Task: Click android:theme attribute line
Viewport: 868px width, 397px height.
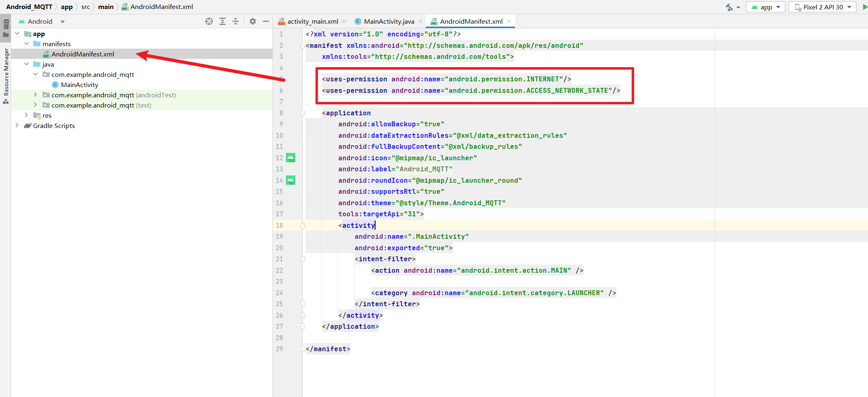Action: pyautogui.click(x=422, y=203)
